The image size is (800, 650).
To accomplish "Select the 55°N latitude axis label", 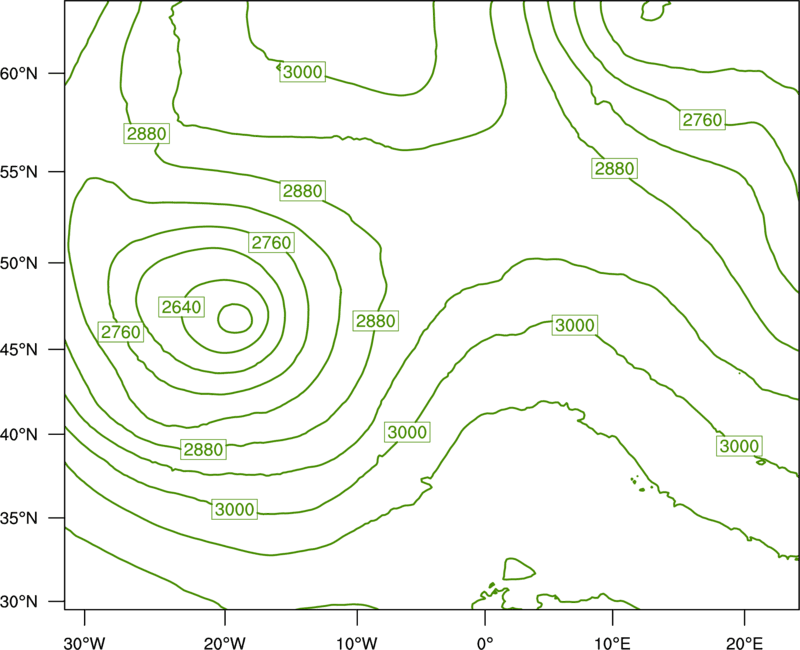I will click(x=19, y=172).
